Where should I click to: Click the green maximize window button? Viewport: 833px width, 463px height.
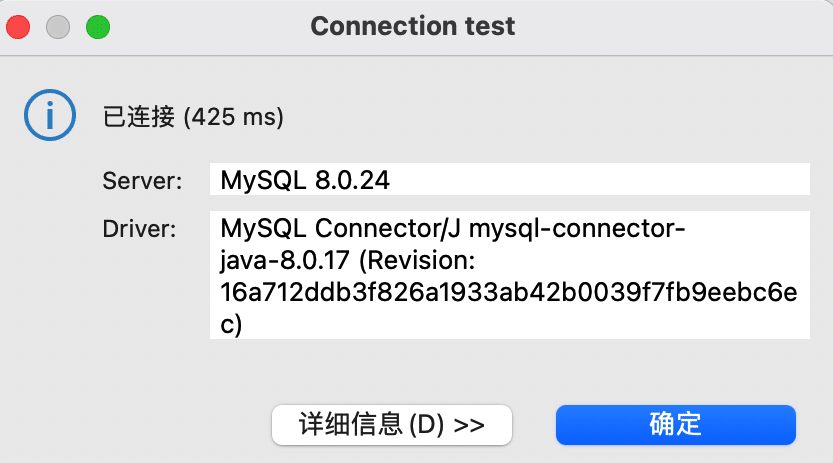pos(97,27)
